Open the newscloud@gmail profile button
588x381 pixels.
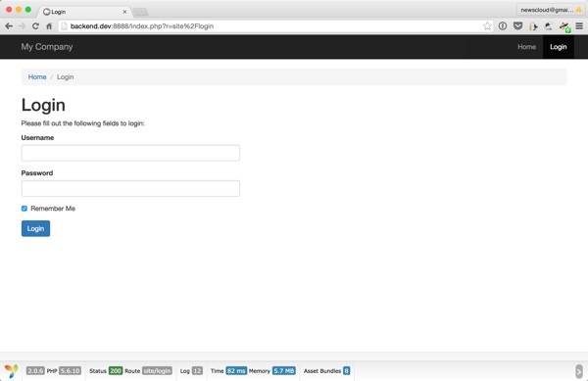551,10
